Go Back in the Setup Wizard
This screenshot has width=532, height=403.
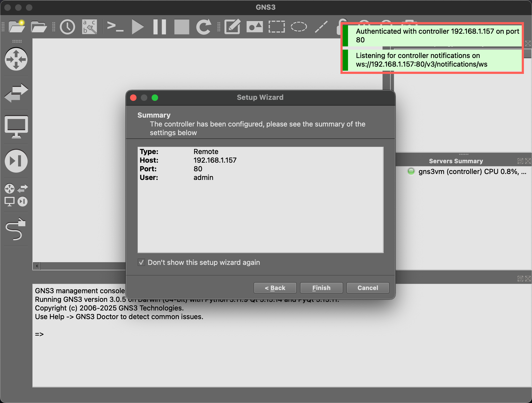(275, 288)
